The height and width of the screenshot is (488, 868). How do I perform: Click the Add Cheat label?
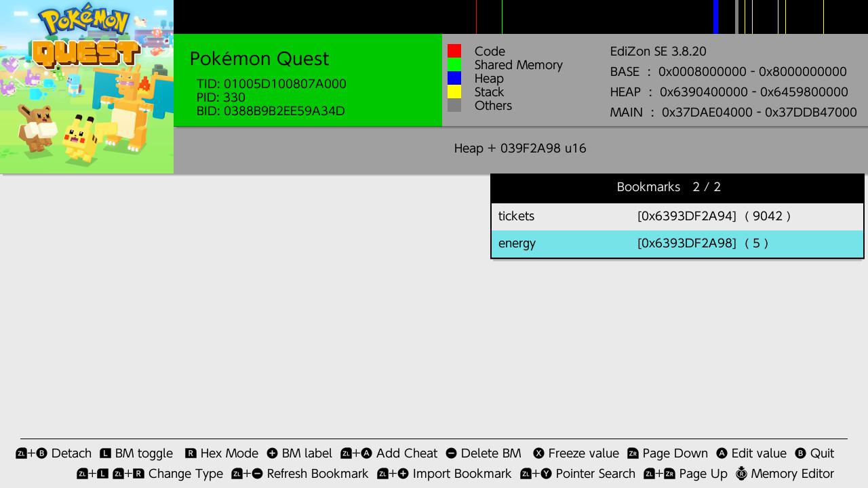click(x=406, y=453)
